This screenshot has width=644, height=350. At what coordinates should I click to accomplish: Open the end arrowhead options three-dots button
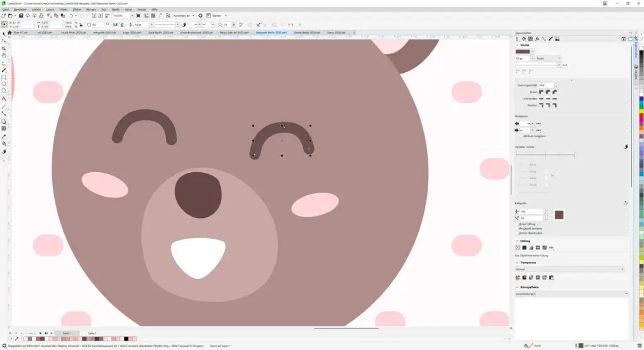tap(538, 131)
